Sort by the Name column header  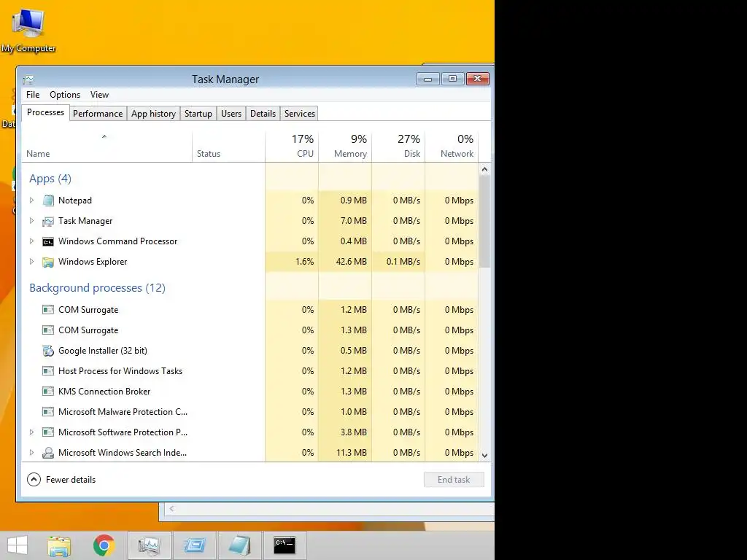coord(107,147)
